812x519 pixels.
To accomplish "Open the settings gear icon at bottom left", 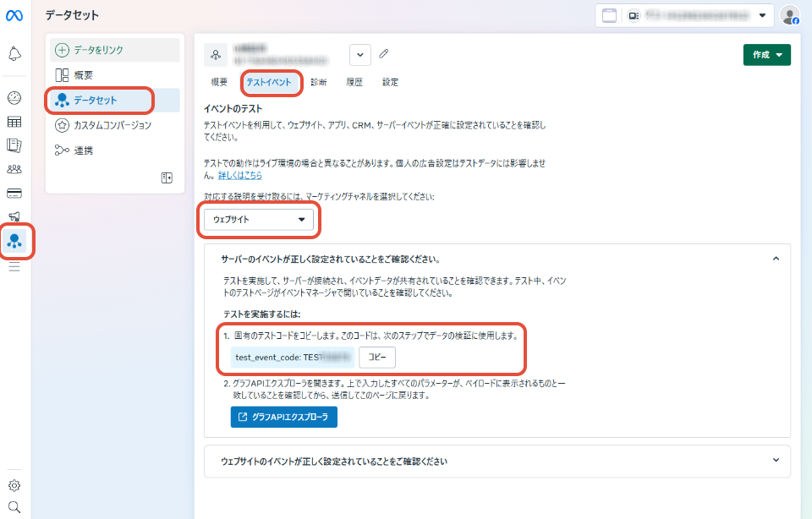I will coord(14,485).
